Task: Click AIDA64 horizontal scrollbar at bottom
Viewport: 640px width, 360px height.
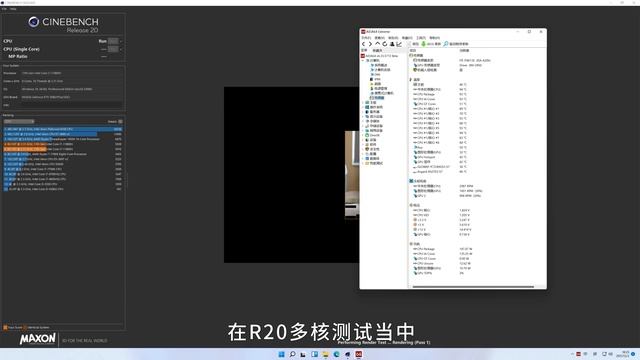Action: (x=473, y=287)
